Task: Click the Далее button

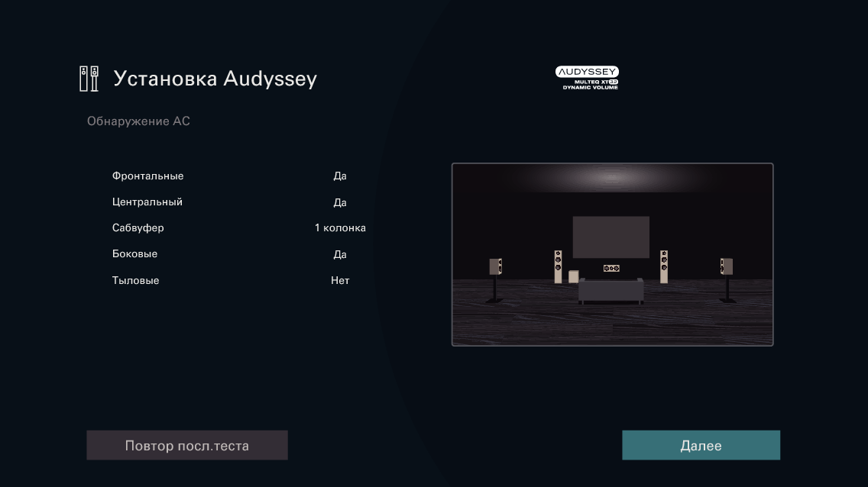Action: coord(701,445)
